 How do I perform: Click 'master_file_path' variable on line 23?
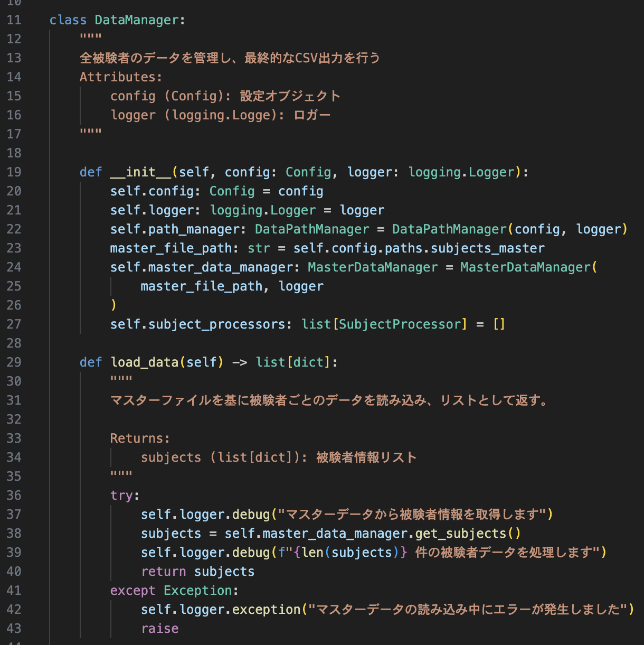pos(171,248)
